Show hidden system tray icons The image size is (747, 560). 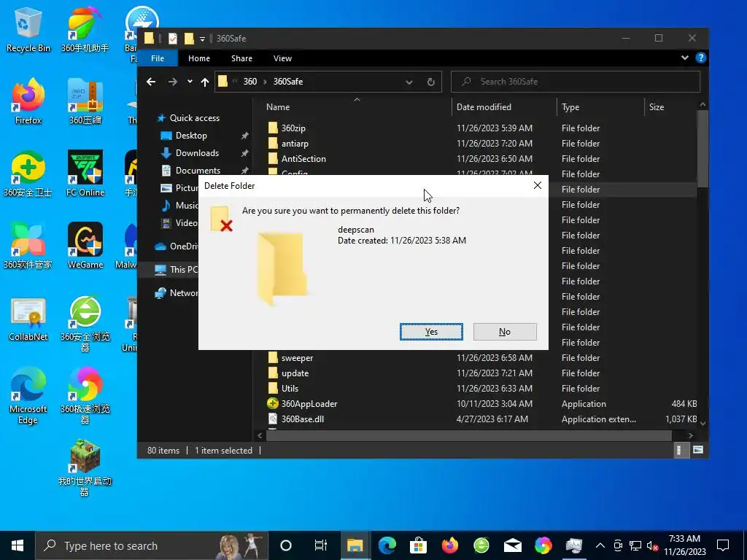(x=600, y=545)
